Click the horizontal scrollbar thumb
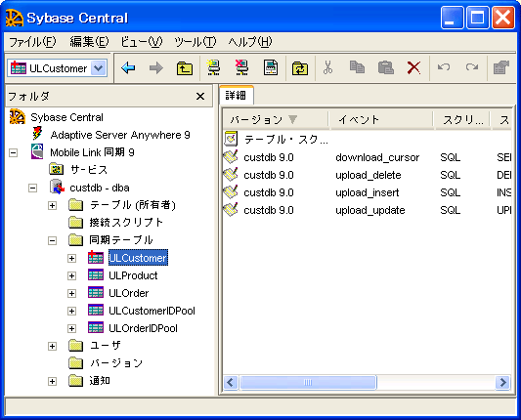 tap(308, 382)
